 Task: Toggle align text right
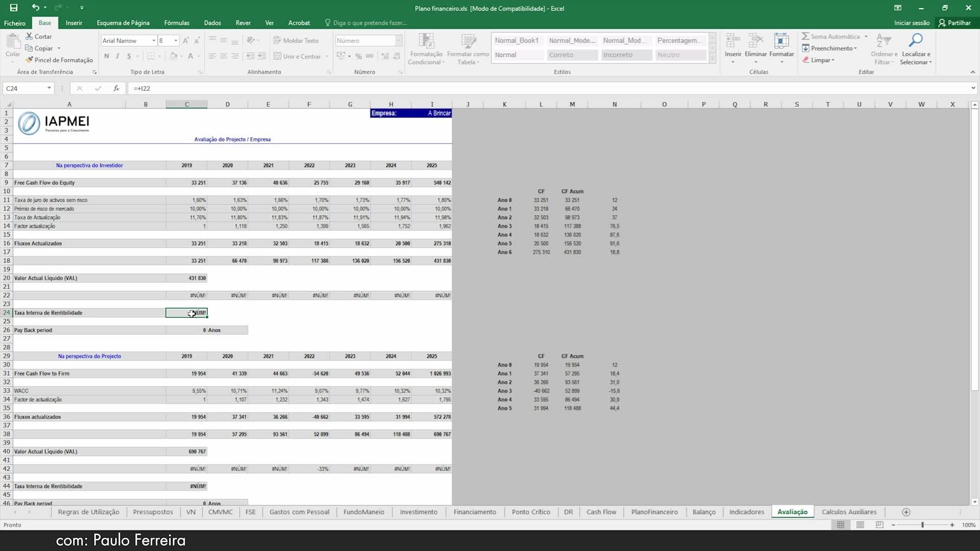(x=235, y=56)
